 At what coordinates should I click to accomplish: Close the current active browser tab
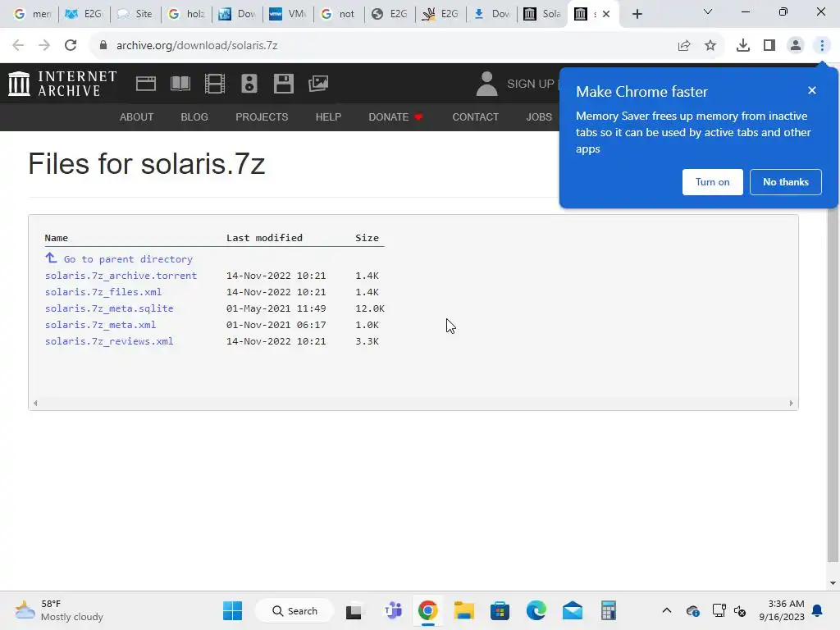pos(606,14)
